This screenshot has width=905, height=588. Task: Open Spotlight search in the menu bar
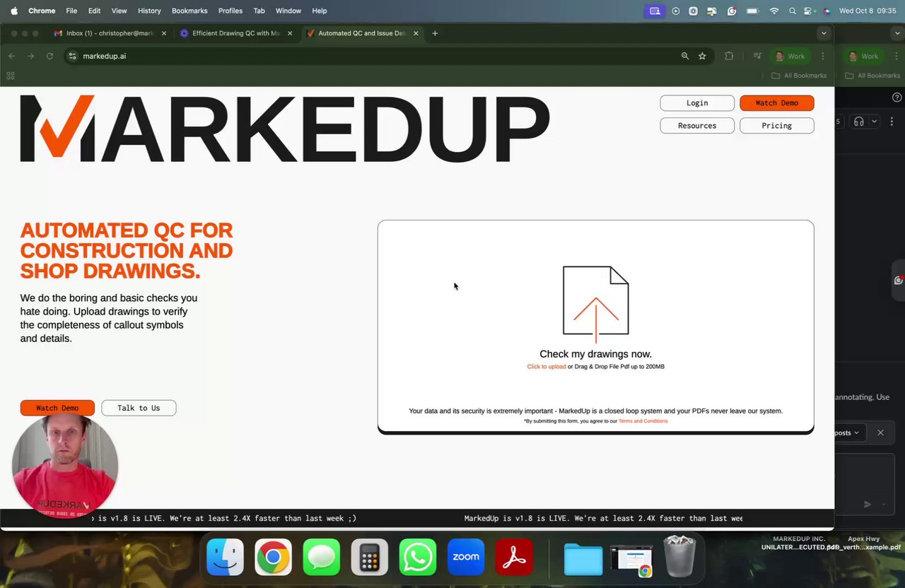(x=793, y=11)
